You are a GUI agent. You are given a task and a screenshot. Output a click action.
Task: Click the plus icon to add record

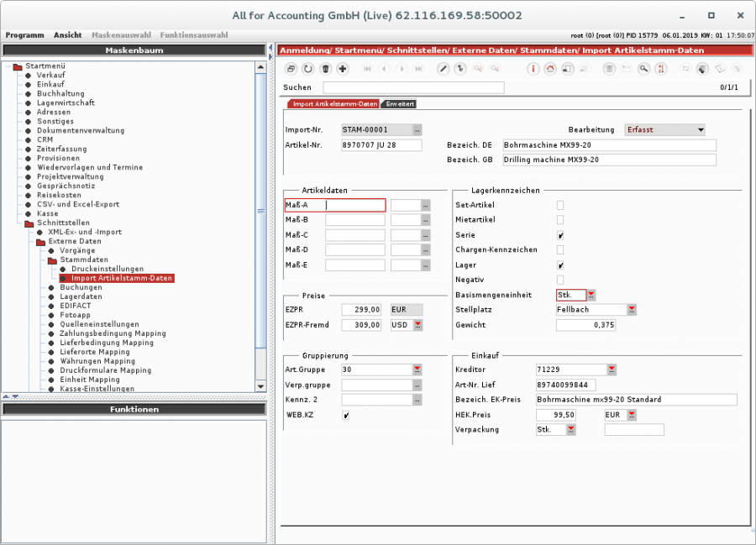(343, 69)
